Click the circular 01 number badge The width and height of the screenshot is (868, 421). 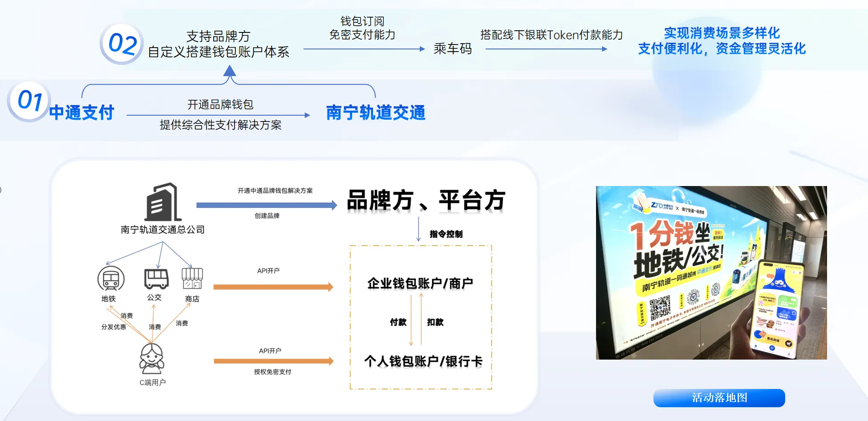(x=29, y=101)
